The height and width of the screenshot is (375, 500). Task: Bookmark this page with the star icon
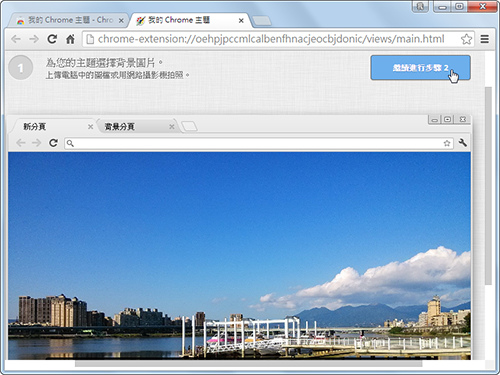coord(466,39)
